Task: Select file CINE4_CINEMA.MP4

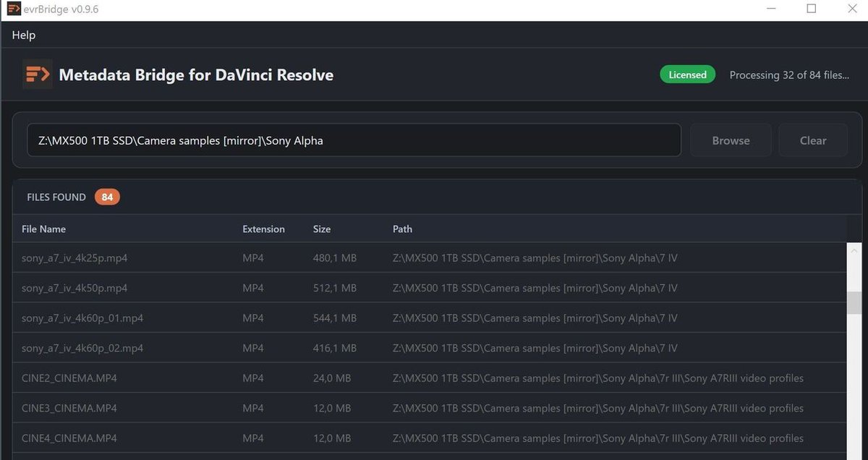Action: click(x=430, y=438)
